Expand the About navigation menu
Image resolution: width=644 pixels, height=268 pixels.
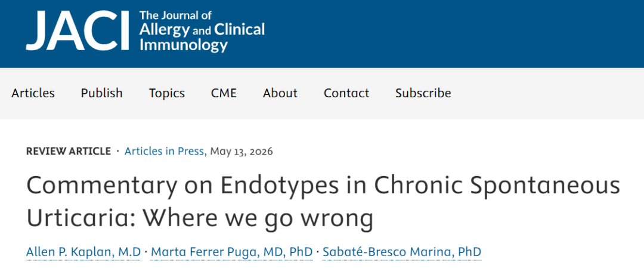pos(280,93)
